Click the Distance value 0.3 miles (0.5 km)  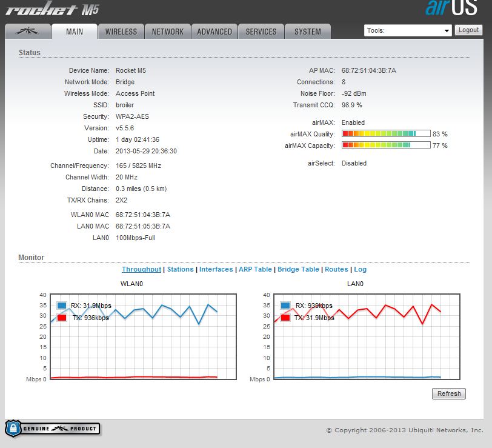141,189
